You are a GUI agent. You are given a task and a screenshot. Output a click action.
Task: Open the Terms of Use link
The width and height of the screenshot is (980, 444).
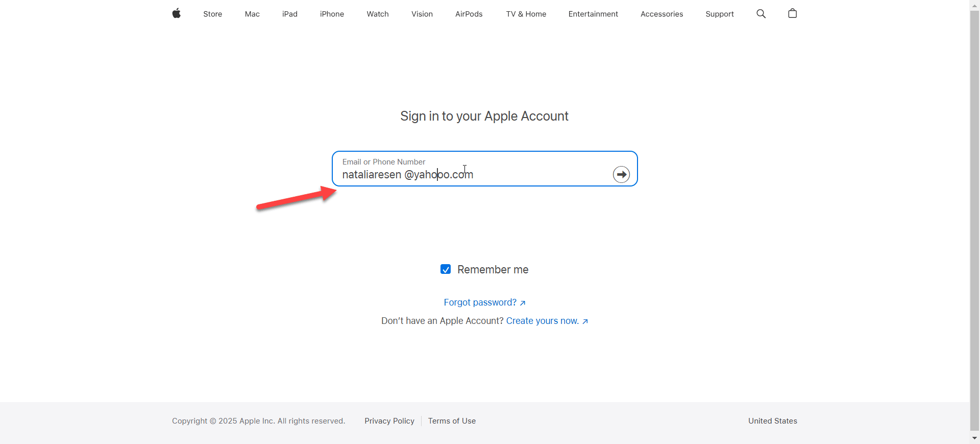[x=452, y=421]
